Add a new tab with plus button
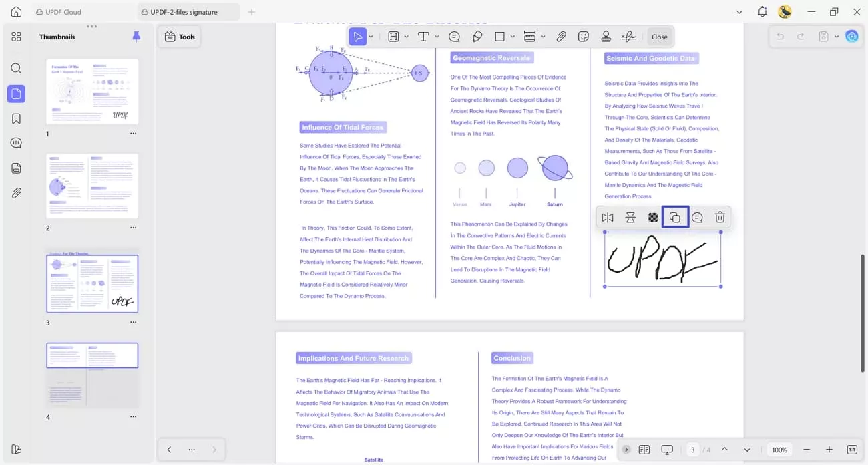The image size is (868, 465). [252, 12]
